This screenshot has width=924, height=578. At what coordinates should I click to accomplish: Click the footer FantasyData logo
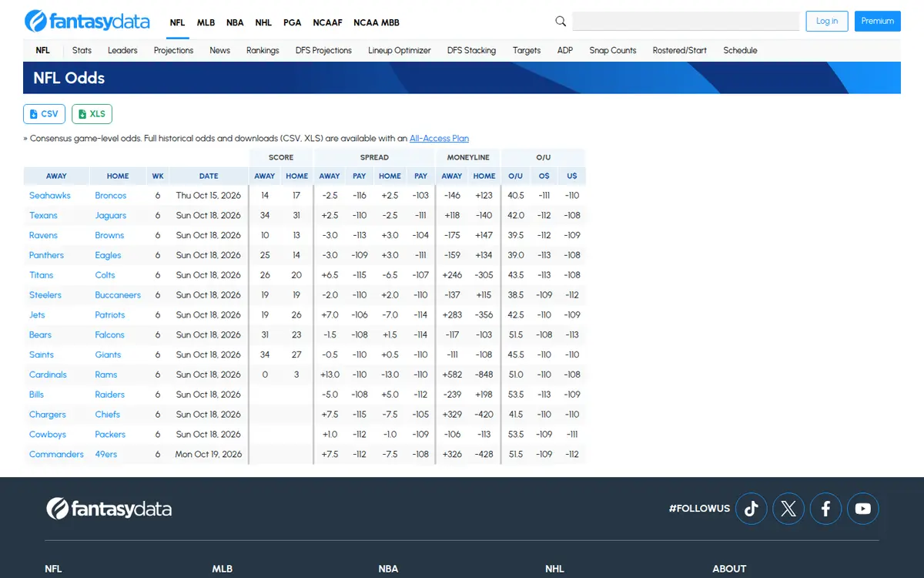pyautogui.click(x=109, y=509)
